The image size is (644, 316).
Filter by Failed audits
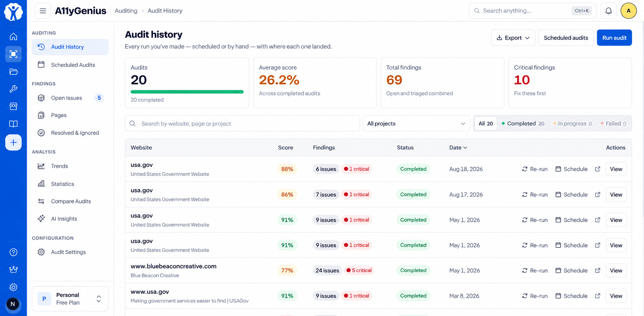coord(613,124)
